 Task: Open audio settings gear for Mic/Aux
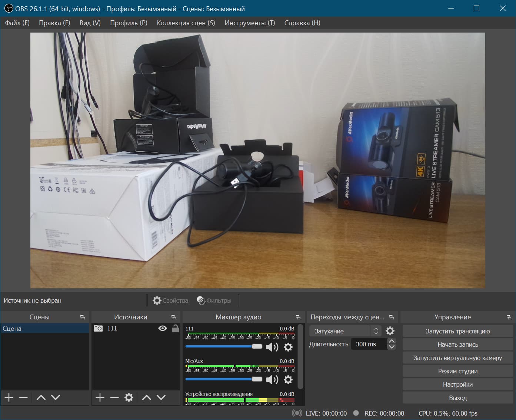pos(288,379)
